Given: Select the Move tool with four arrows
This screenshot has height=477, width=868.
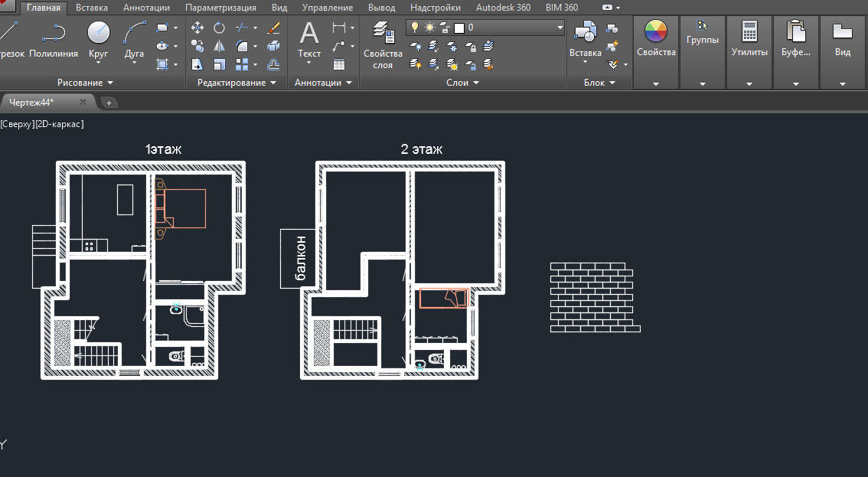Looking at the screenshot, I should (x=197, y=28).
